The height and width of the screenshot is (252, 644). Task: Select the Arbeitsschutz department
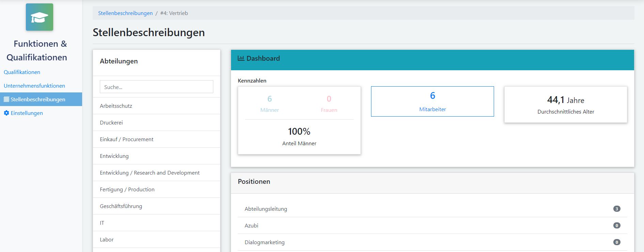coord(156,106)
